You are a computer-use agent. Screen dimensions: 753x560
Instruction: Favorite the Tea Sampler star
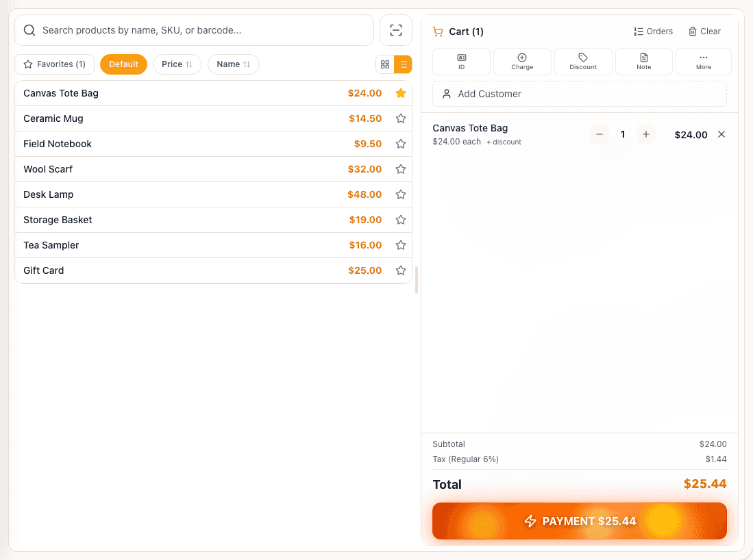[x=401, y=245]
